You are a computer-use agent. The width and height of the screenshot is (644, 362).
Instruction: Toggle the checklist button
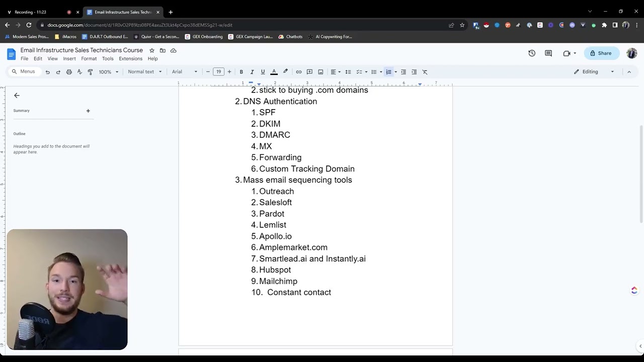[x=359, y=72]
